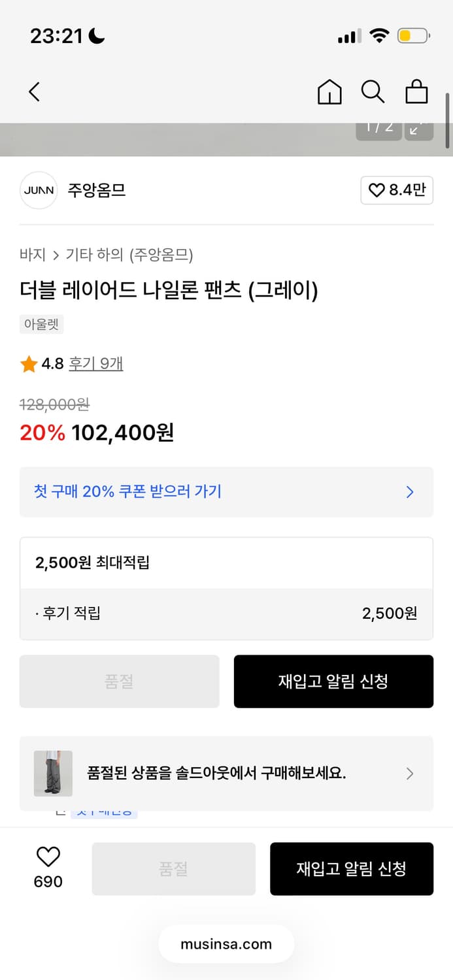Open the first-purchase coupon via chevron

(410, 492)
